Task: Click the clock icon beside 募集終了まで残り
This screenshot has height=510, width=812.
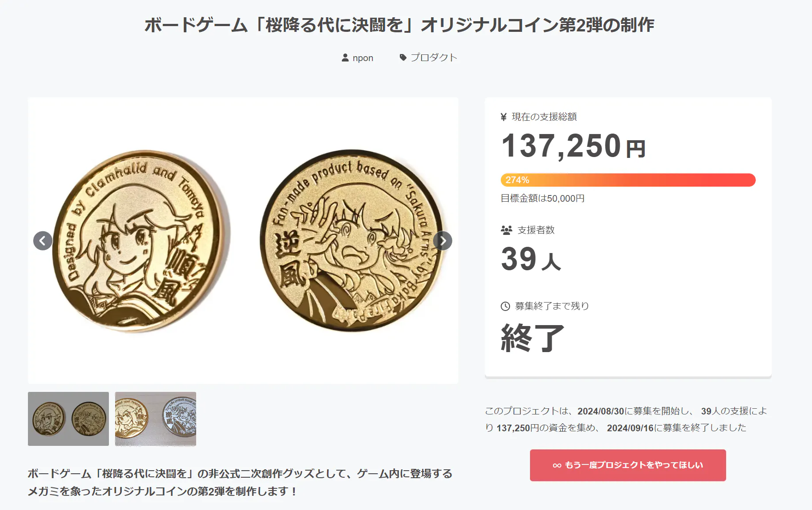Action: click(x=505, y=306)
